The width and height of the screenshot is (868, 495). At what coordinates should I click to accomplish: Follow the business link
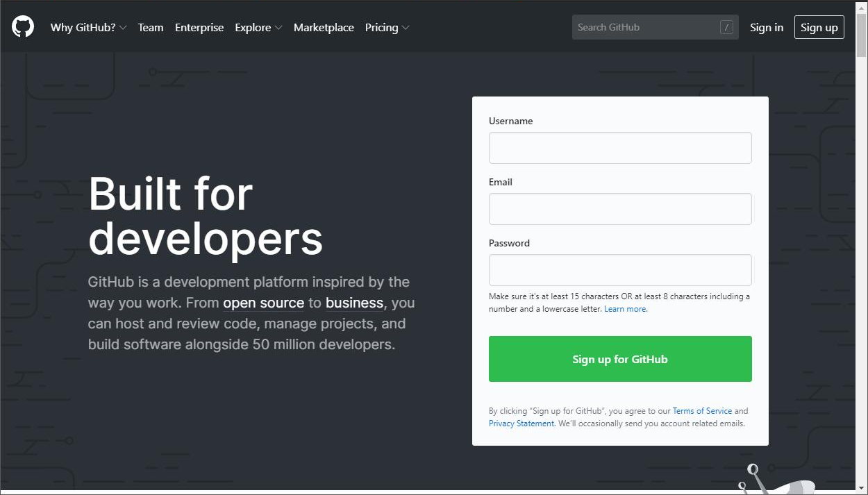pos(355,303)
